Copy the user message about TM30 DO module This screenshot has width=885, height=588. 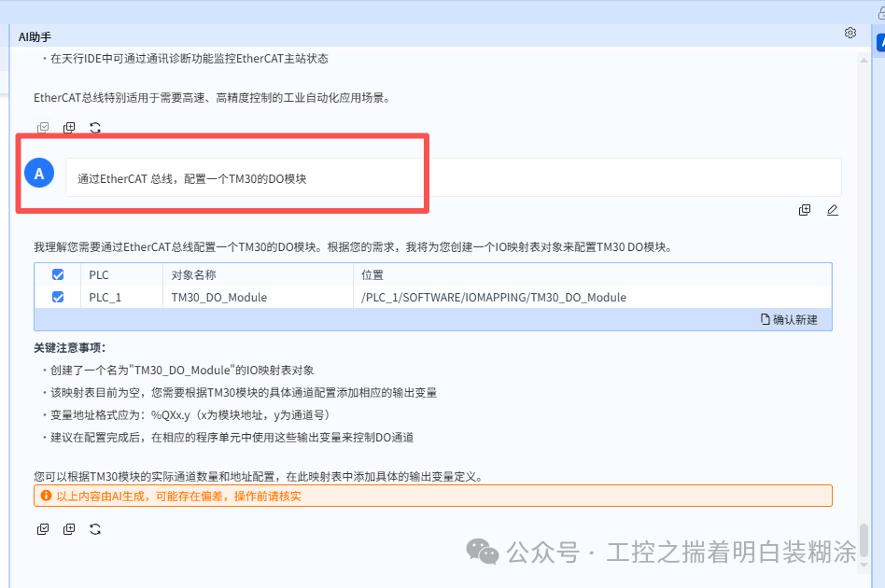tap(805, 210)
